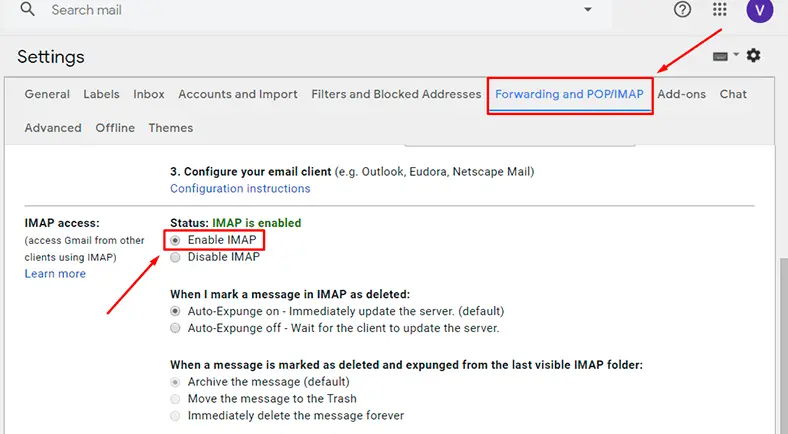Click the Learn more link
The image size is (788, 434).
(55, 274)
